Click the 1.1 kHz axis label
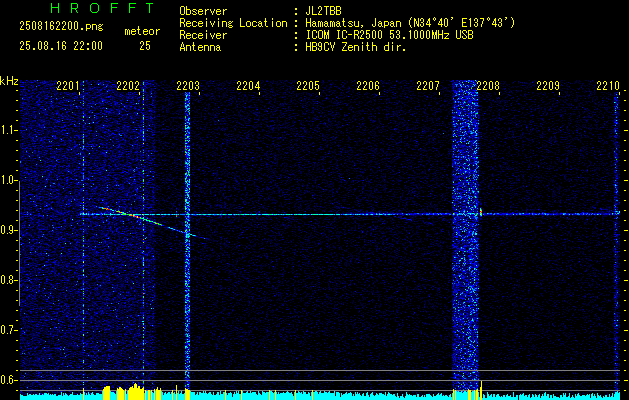Screen dimensions: 629x400 9,130
